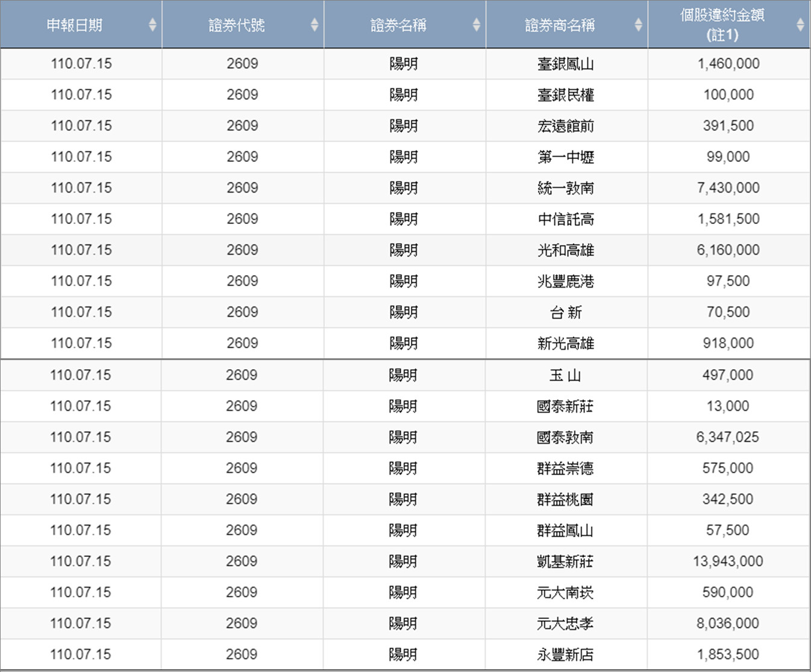Viewport: 811px width, 672px height.
Task: Click amount 497,000
Action: coord(728,375)
